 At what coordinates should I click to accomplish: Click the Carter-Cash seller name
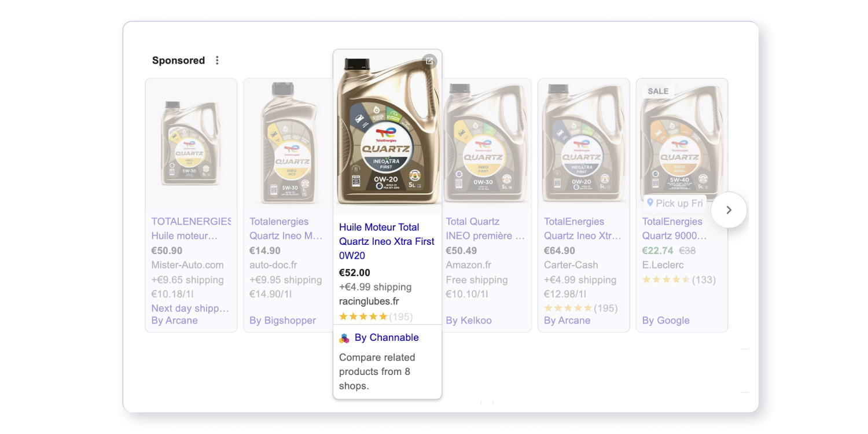point(571,265)
